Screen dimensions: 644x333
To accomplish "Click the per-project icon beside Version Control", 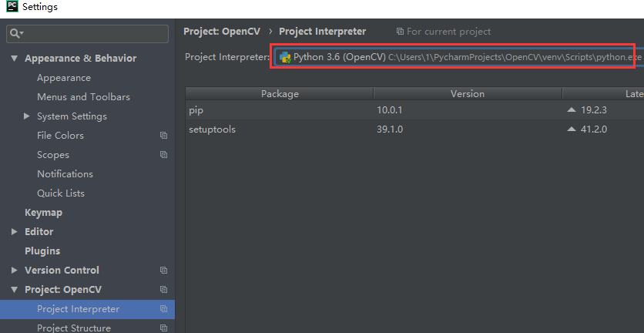I will [x=163, y=271].
